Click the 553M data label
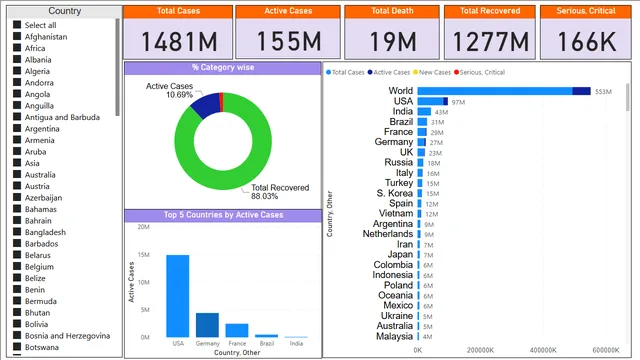 603,92
